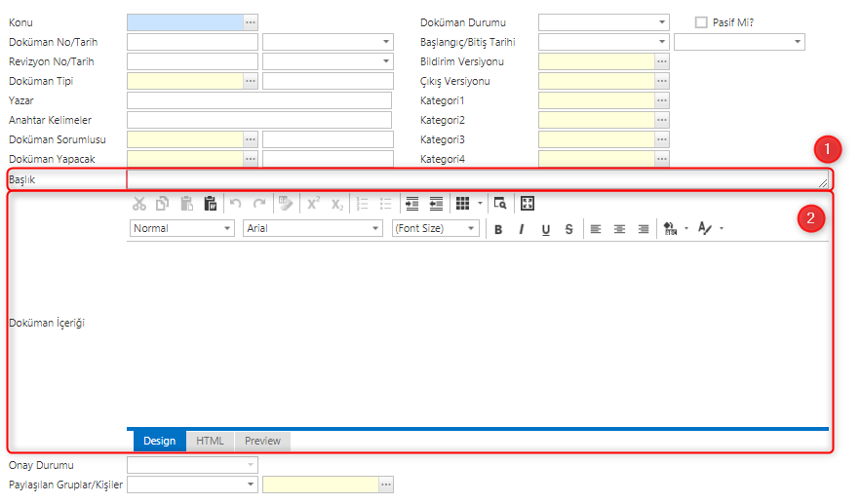Image resolution: width=861 pixels, height=504 pixels.
Task: Click Bildirim Versiyonu lookup ellipsis button
Action: [x=662, y=61]
